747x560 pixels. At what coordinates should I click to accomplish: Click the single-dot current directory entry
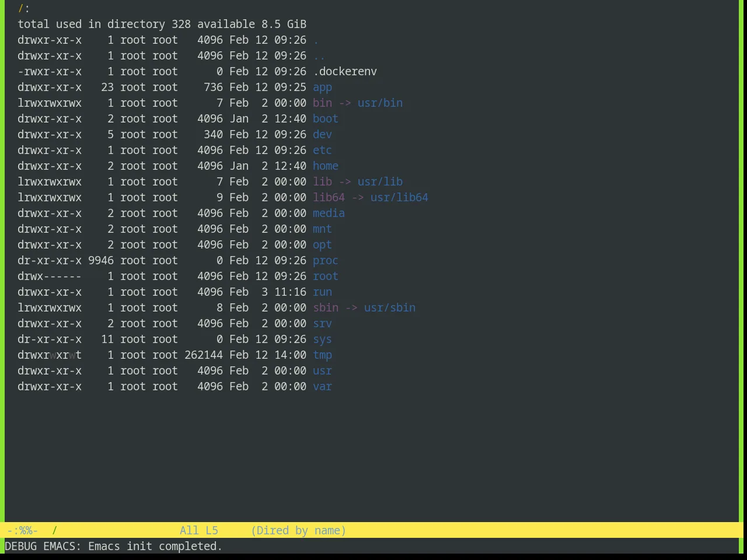[316, 40]
